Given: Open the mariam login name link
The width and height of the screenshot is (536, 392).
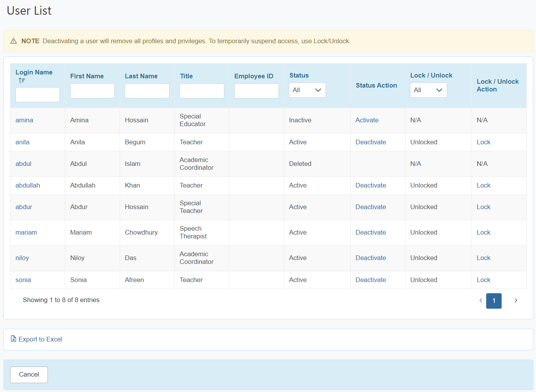Looking at the screenshot, I should coord(26,232).
